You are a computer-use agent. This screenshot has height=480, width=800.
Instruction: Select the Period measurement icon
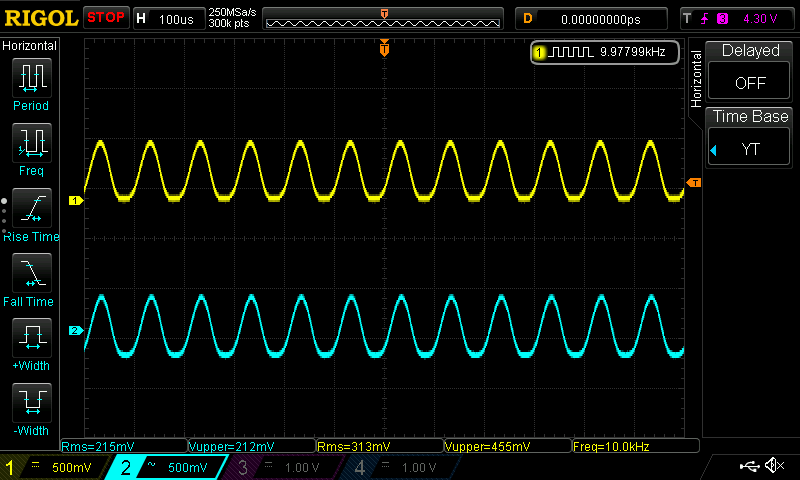click(31, 77)
